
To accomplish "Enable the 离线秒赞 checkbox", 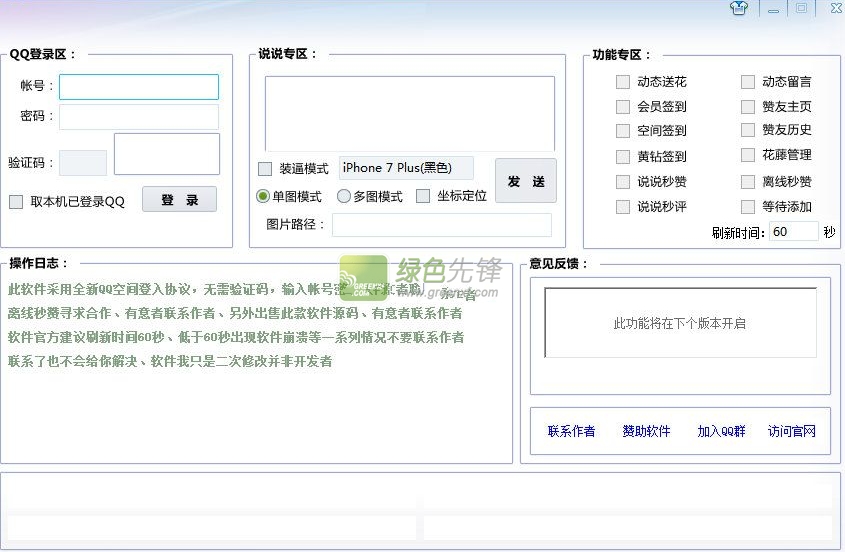I will pos(747,182).
